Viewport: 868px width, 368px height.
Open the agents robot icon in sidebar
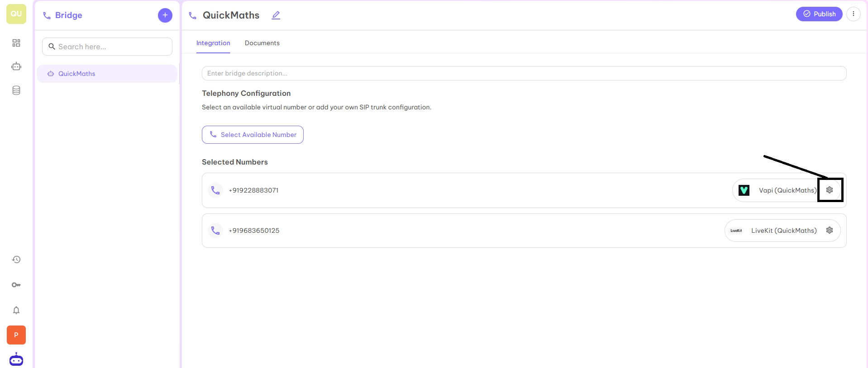click(x=16, y=66)
